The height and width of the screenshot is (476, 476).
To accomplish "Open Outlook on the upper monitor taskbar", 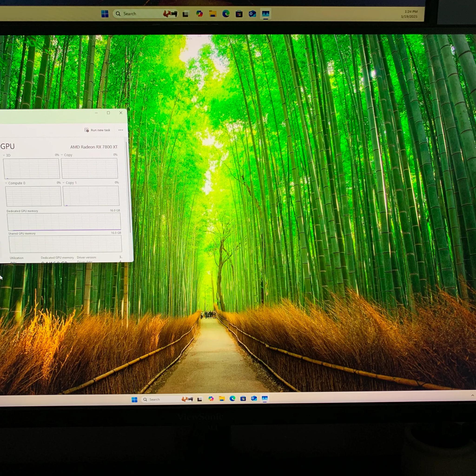I will (252, 14).
